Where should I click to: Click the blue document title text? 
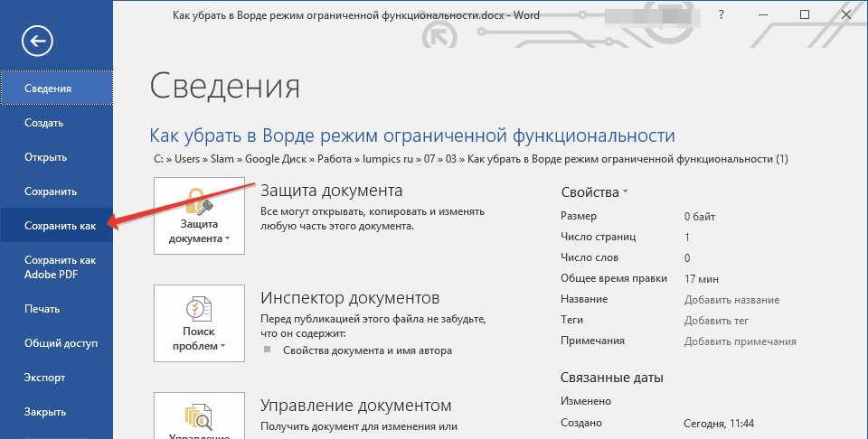[412, 135]
